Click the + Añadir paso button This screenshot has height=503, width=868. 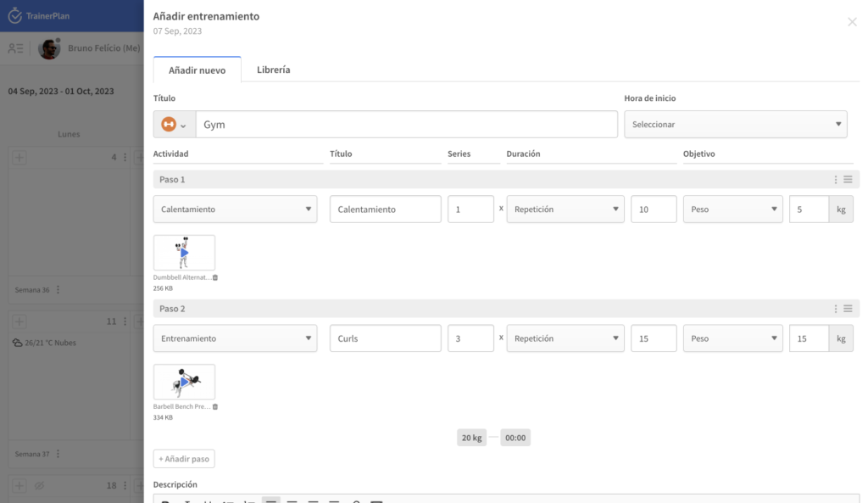[x=184, y=459]
